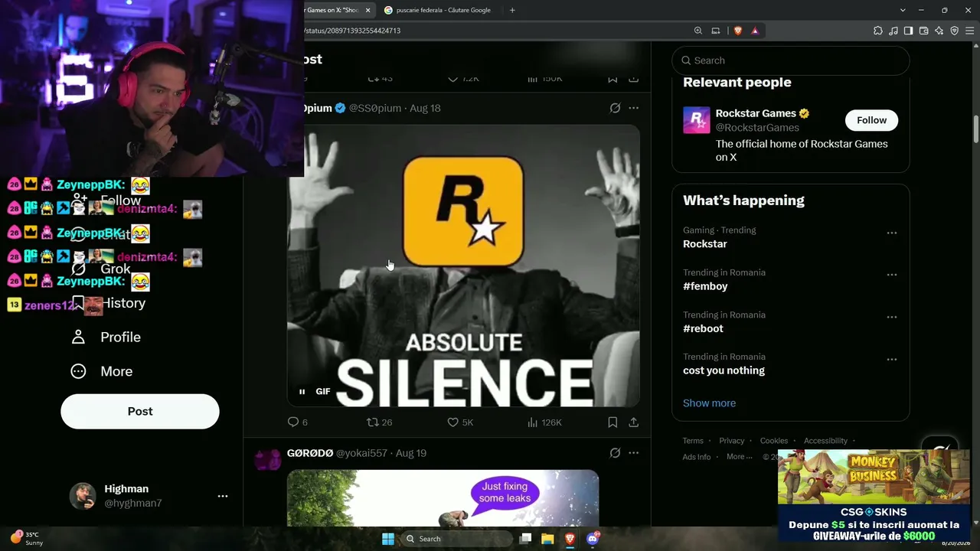This screenshot has height=551, width=980.
Task: Follow Rockstar Games
Action: click(x=871, y=120)
